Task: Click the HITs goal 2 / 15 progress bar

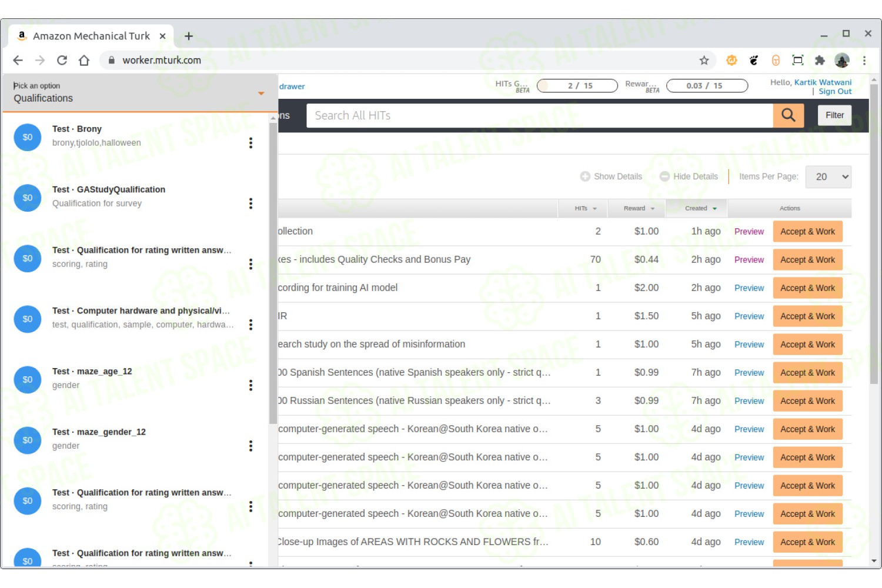Action: point(577,86)
